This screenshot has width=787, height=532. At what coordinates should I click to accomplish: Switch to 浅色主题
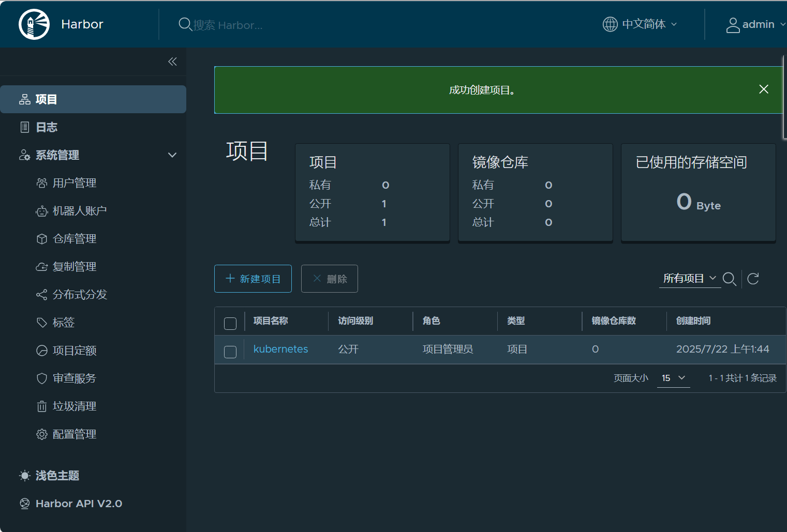(57, 476)
